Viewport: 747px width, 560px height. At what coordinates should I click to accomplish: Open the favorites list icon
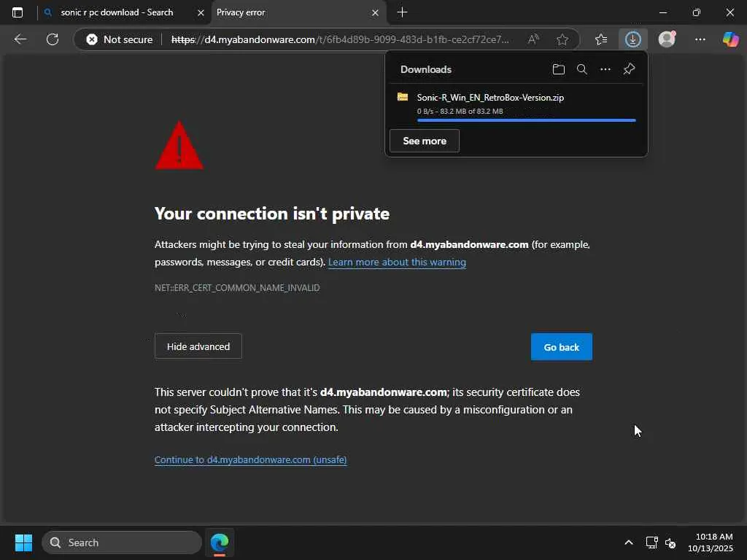tap(601, 39)
